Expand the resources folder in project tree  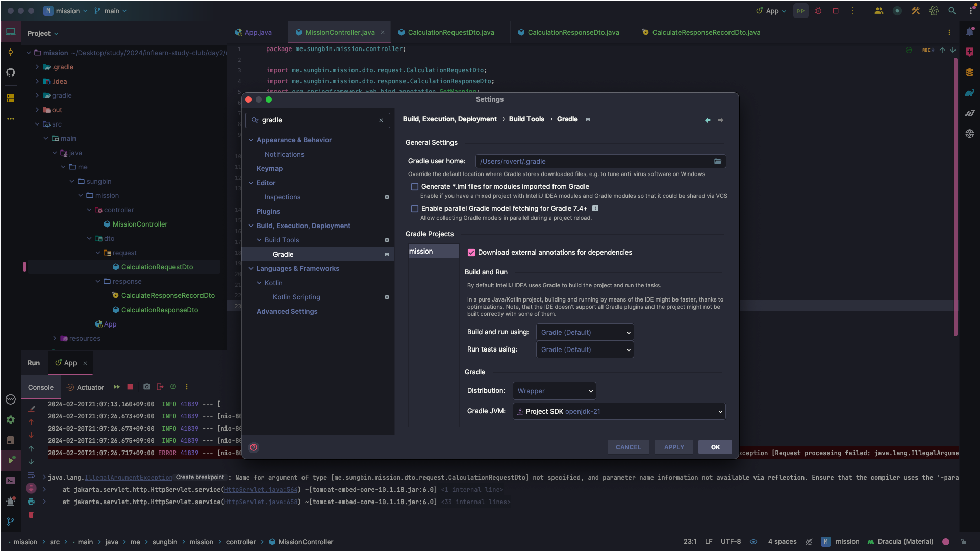click(x=55, y=338)
